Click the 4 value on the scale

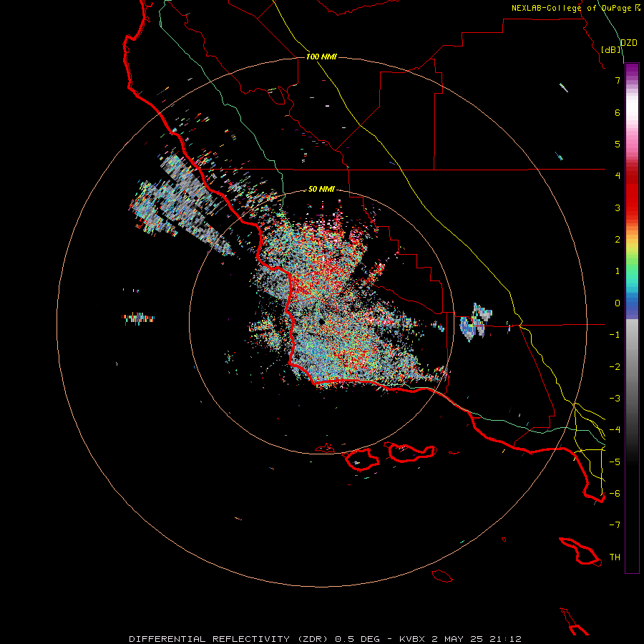pyautogui.click(x=618, y=176)
